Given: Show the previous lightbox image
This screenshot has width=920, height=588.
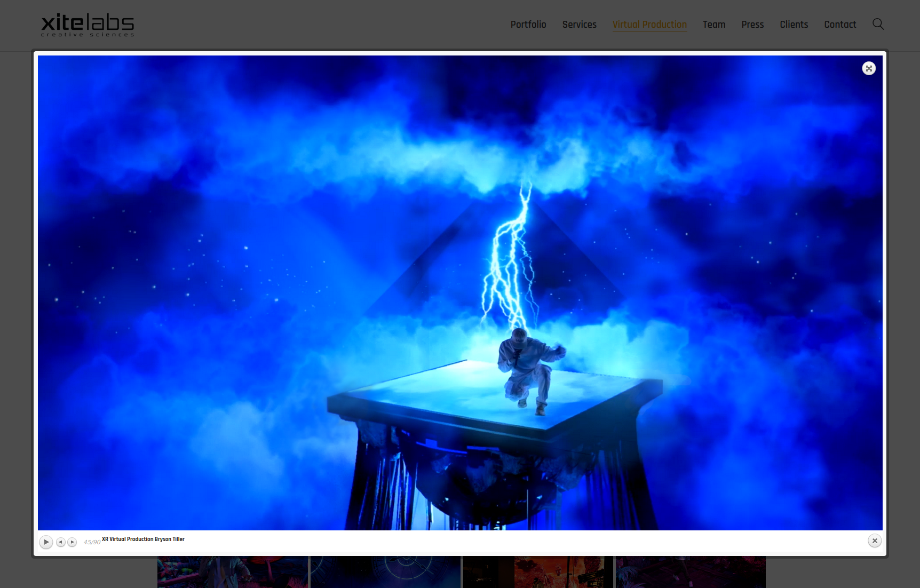Looking at the screenshot, I should (61, 542).
